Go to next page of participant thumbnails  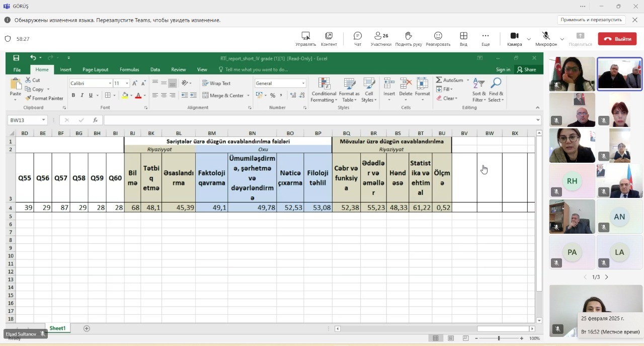(606, 277)
